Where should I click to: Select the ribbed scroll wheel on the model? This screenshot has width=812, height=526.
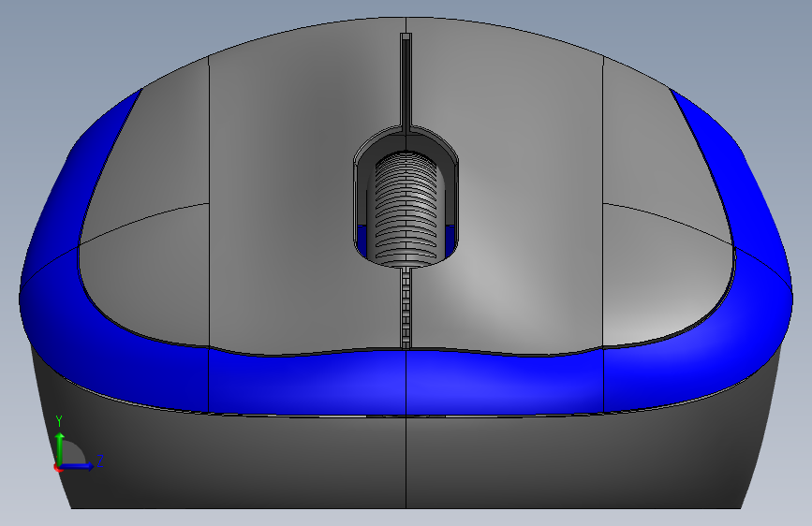tap(406, 208)
